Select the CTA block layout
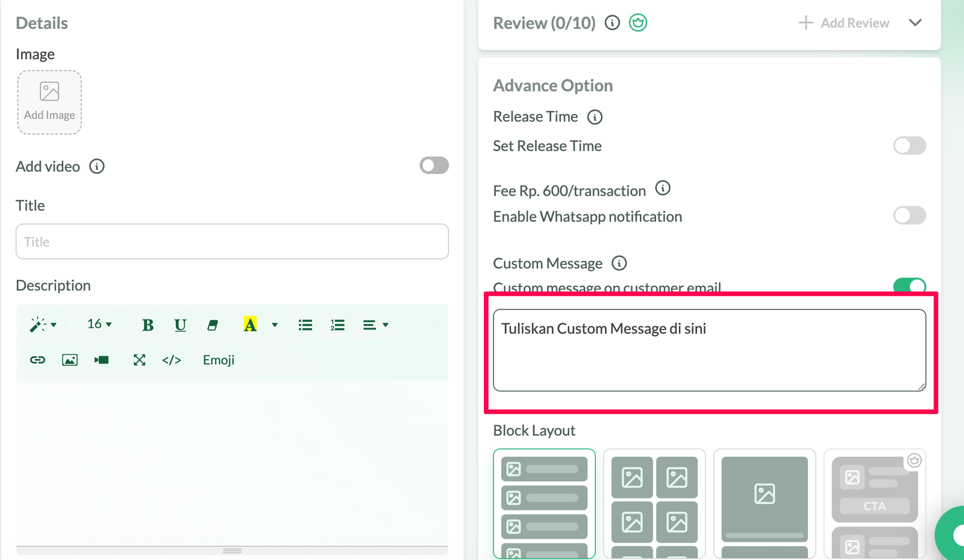 click(875, 503)
